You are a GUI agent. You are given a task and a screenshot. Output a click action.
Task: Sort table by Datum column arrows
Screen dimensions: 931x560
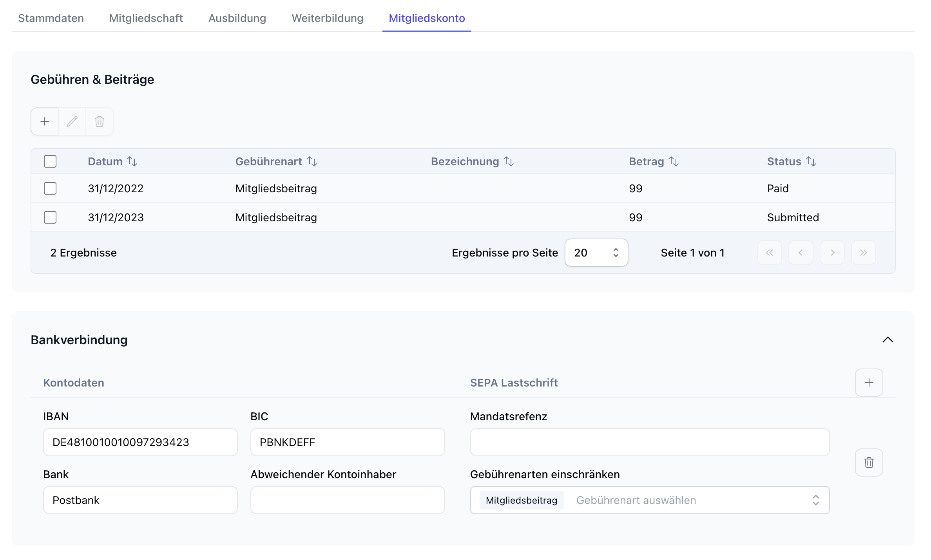[132, 161]
